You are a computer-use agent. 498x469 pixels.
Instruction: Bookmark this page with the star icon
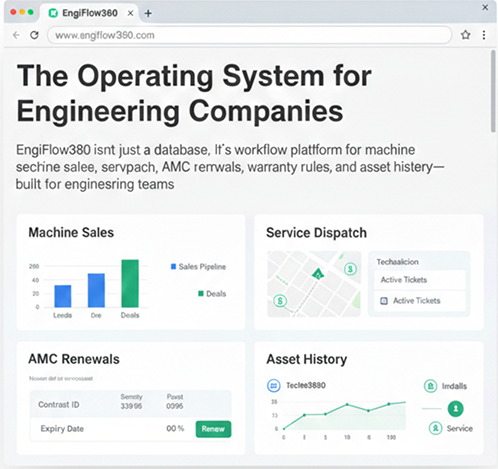[466, 35]
